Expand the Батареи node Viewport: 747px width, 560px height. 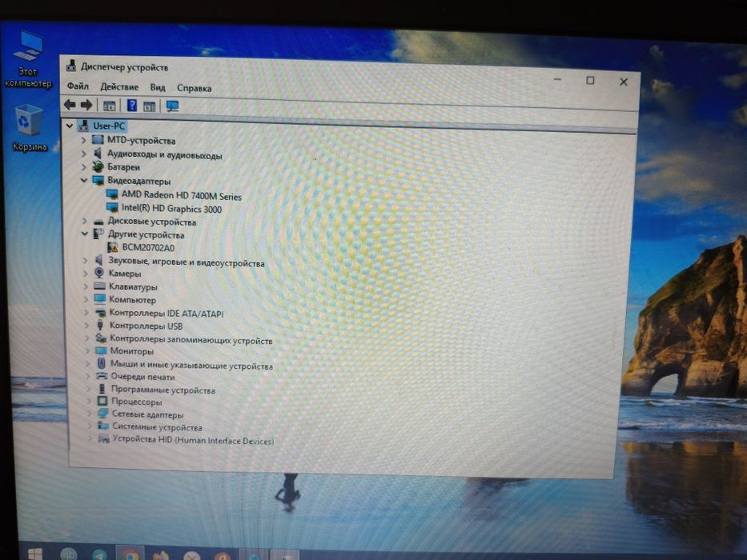[x=84, y=167]
